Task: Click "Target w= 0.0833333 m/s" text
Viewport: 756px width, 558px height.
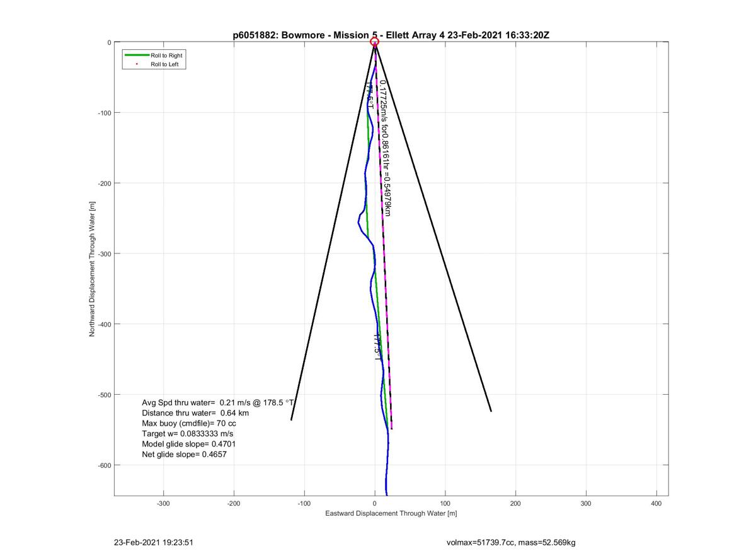Action: (x=188, y=434)
